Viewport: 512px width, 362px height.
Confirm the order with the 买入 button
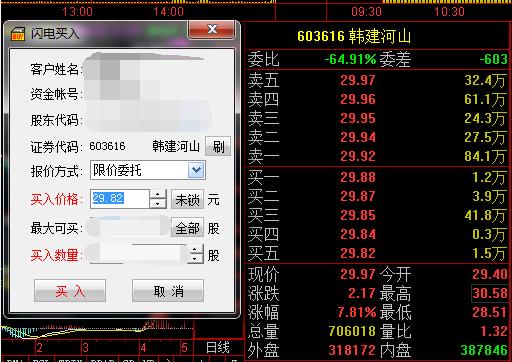click(x=70, y=291)
